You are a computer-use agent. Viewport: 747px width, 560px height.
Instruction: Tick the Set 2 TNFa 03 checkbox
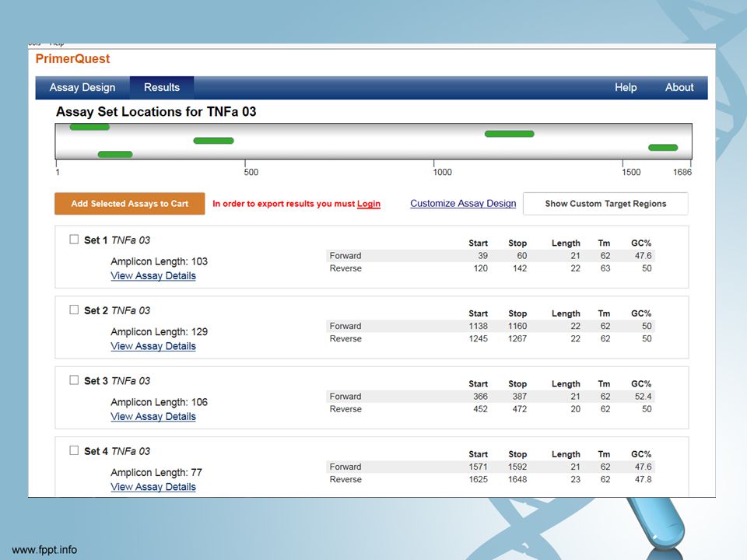pos(74,310)
